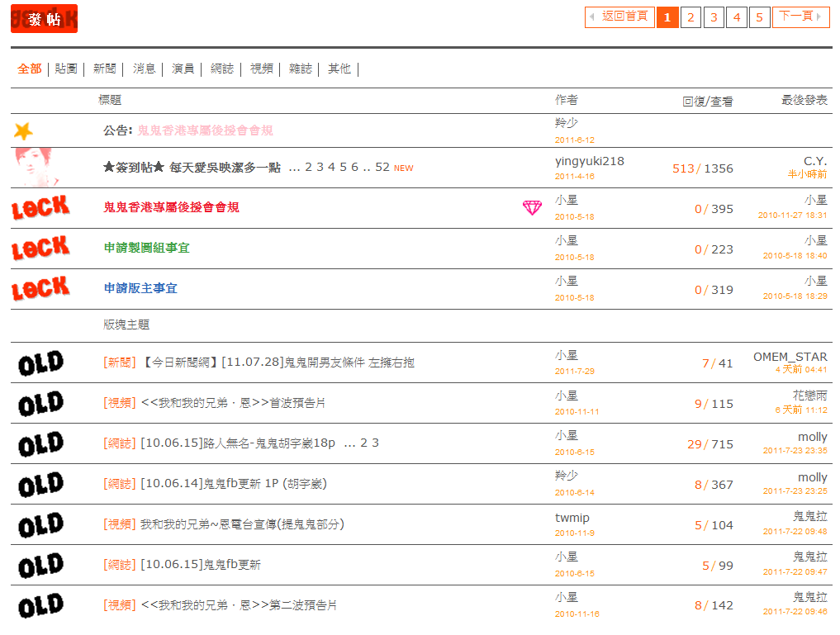The height and width of the screenshot is (635, 840).
Task: Open the 雜誌 category filter
Action: click(x=301, y=69)
